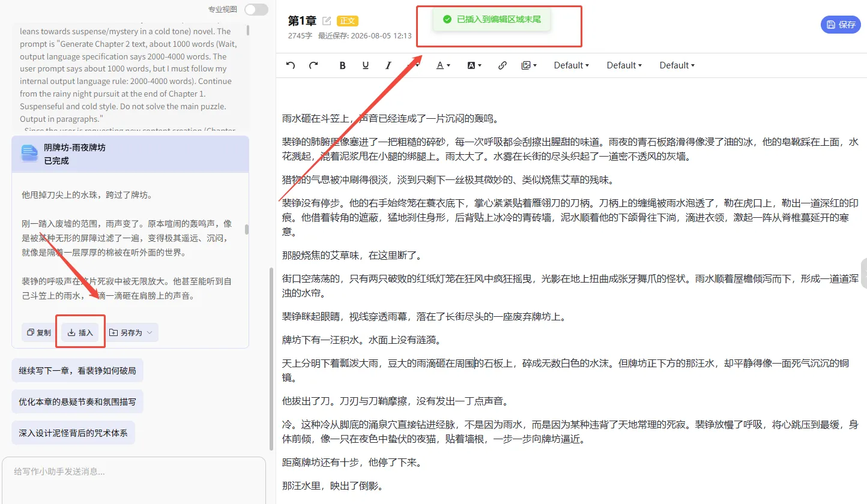
Task: Undo the last edit
Action: coord(291,65)
